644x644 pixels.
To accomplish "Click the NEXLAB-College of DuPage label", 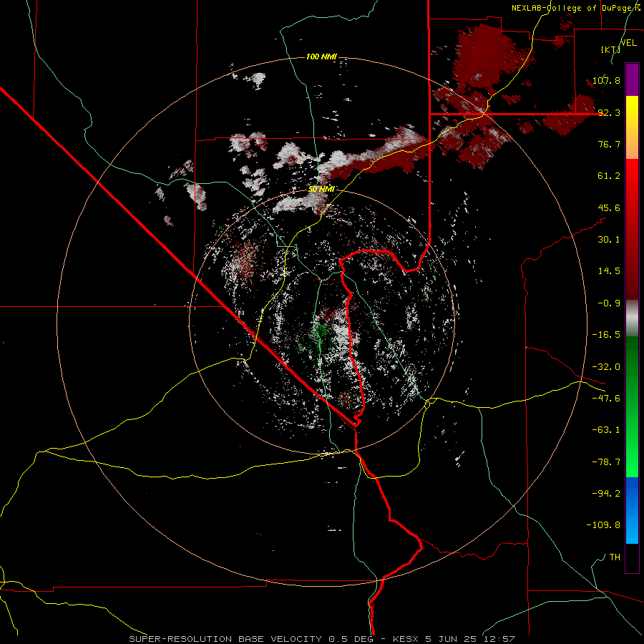I will 576,8.
